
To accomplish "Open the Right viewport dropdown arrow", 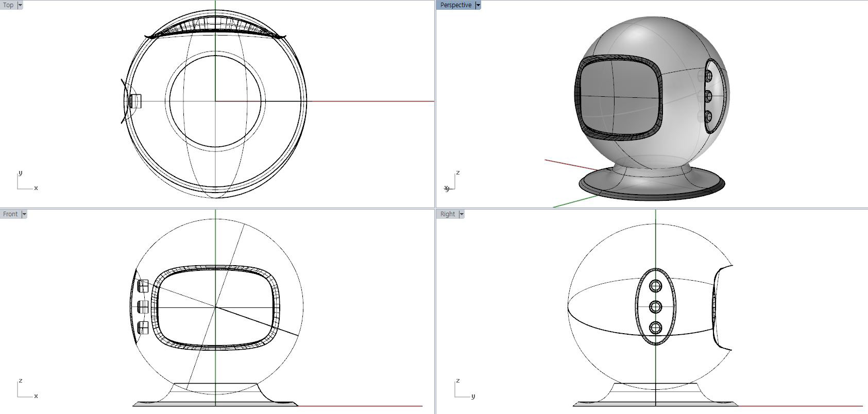I will coord(461,214).
